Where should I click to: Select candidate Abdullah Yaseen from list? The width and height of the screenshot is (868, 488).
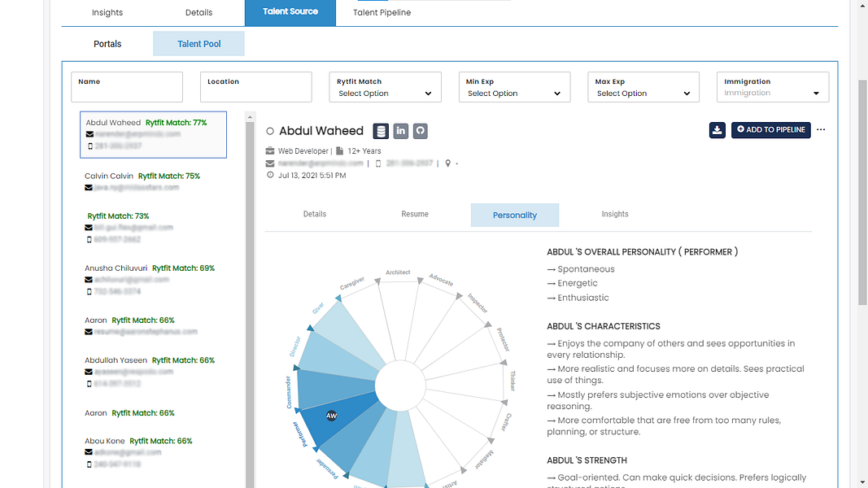pyautogui.click(x=116, y=360)
